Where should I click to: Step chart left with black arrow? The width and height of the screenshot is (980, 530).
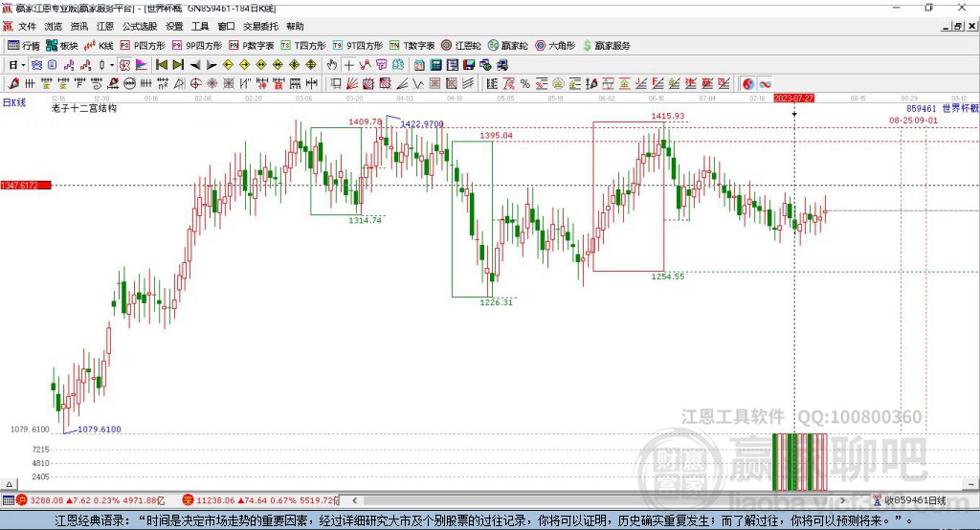195,65
